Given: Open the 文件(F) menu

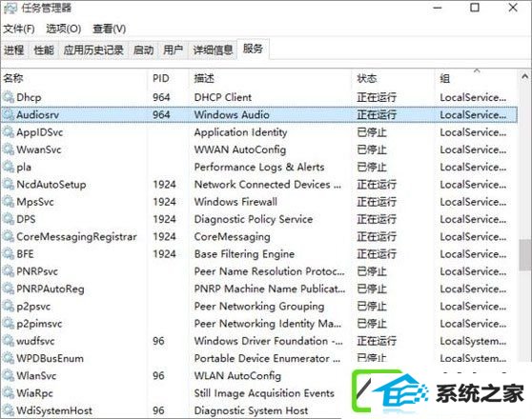Looking at the screenshot, I should pos(19,29).
